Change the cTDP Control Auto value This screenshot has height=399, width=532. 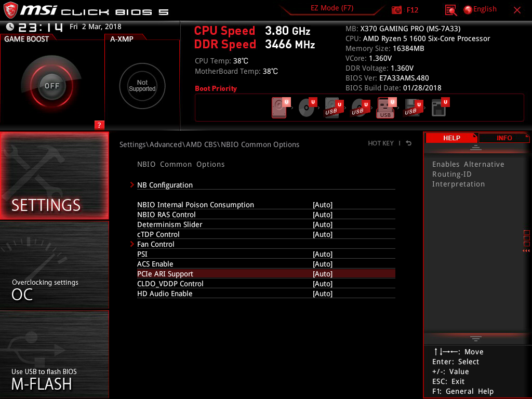point(322,234)
